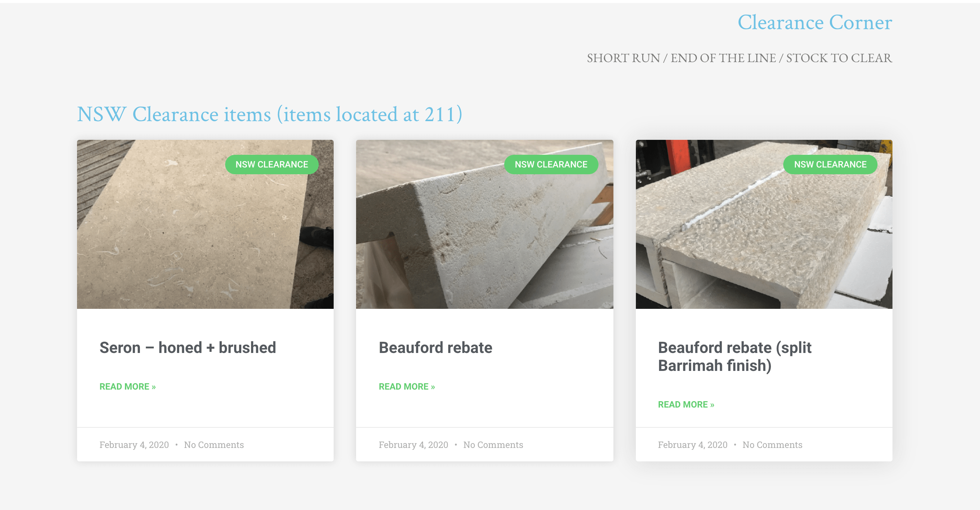
Task: Click the 'Clearance Corner' heading
Action: click(x=815, y=22)
